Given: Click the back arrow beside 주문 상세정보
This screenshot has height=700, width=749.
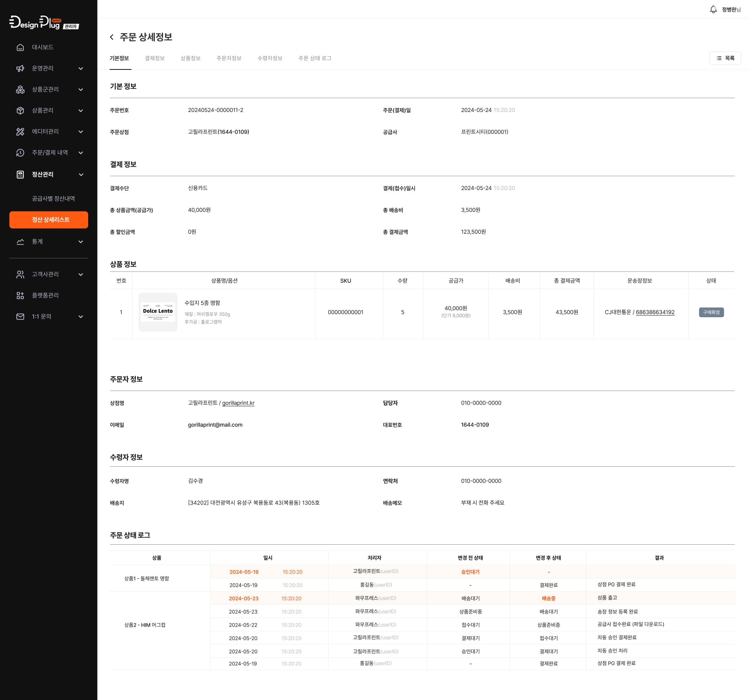Looking at the screenshot, I should tap(112, 37).
